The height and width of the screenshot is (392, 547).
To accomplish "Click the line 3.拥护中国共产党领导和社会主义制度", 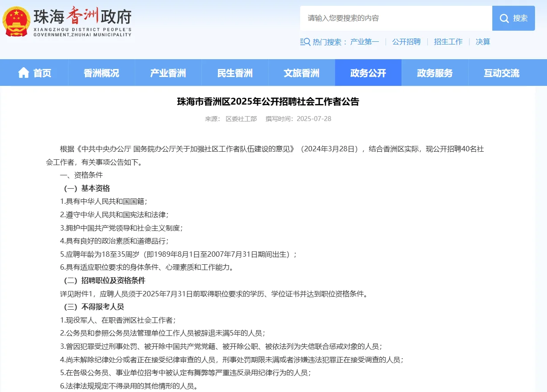I will pos(121,228).
